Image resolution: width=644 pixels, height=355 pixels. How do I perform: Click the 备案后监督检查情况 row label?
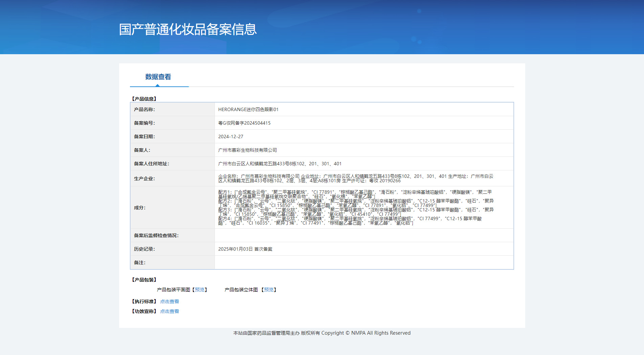coord(156,235)
